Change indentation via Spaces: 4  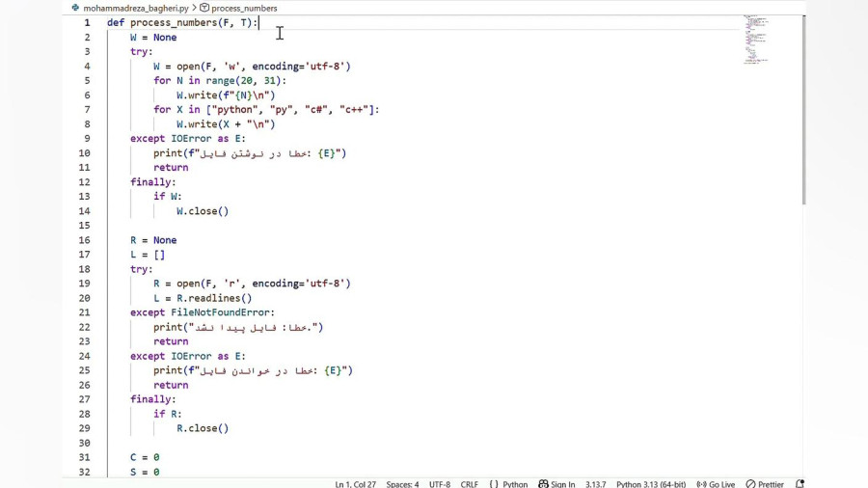(x=402, y=484)
